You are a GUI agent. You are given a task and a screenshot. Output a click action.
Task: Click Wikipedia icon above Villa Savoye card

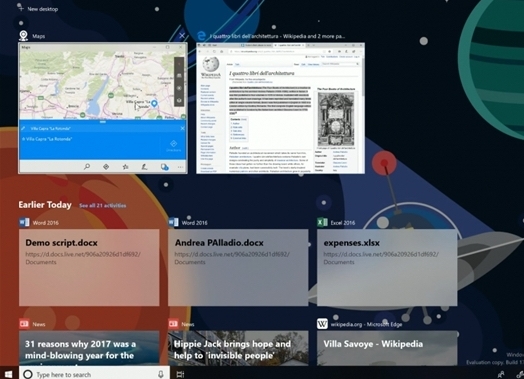(322, 324)
